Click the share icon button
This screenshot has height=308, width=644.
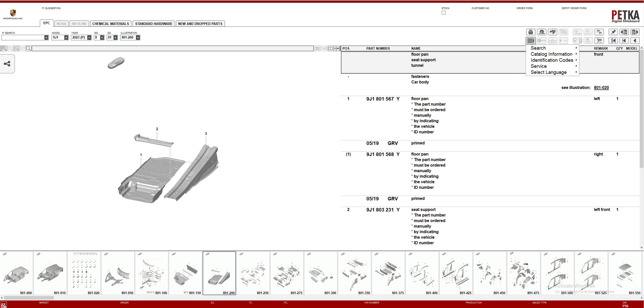click(x=7, y=64)
